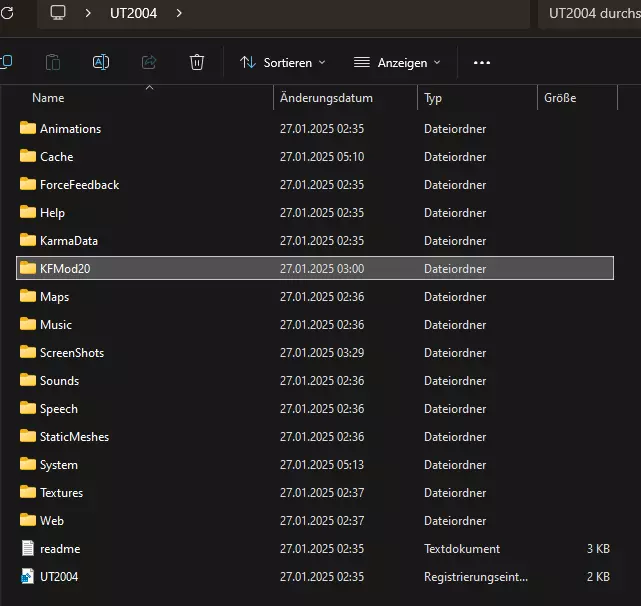Image resolution: width=641 pixels, height=606 pixels.
Task: Select the Music folder icon
Action: click(28, 324)
